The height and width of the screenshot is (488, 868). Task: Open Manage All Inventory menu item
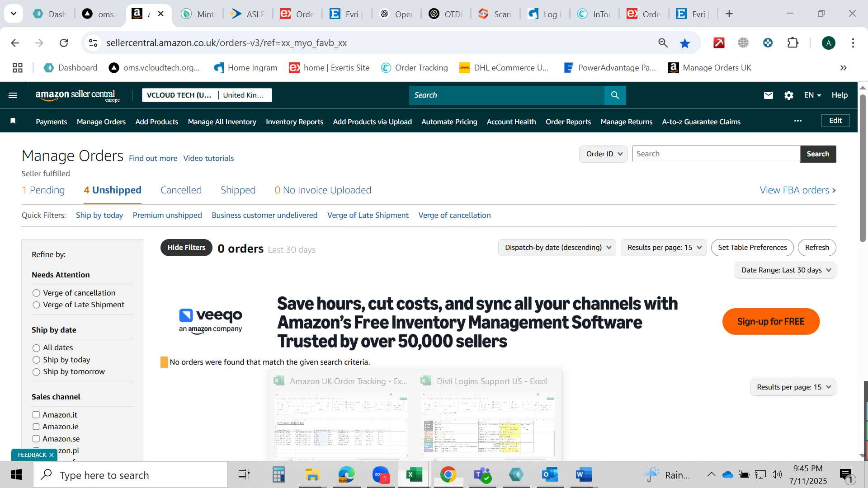222,122
